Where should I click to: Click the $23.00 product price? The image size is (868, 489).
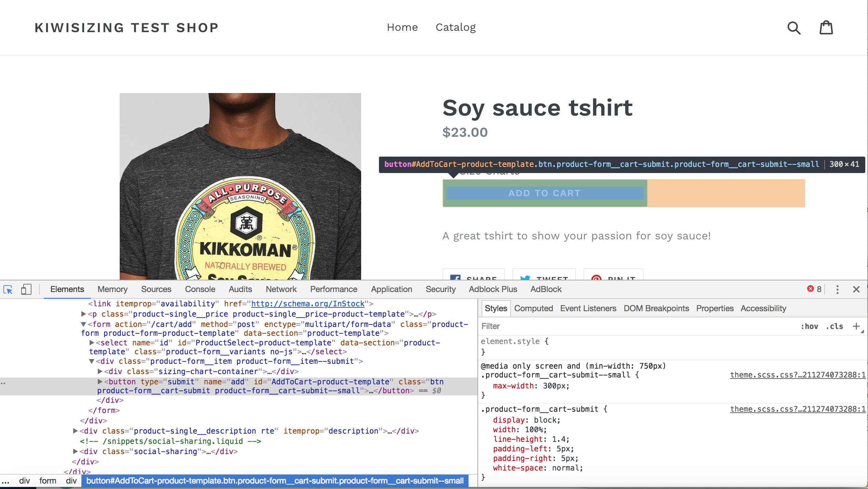click(x=465, y=132)
